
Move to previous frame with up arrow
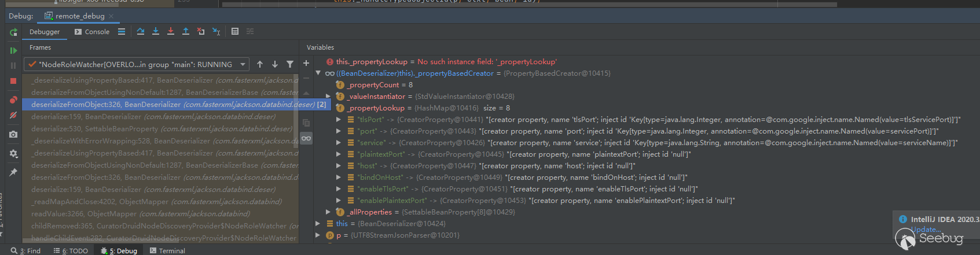click(260, 64)
